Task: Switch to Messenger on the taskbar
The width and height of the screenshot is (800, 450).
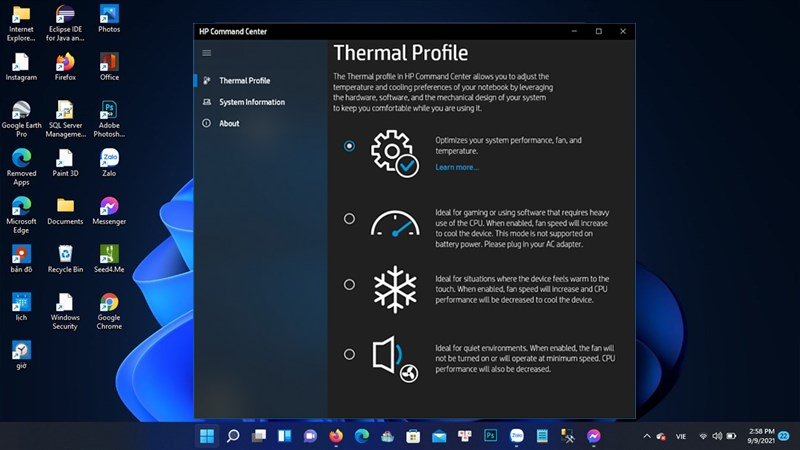Action: coord(593,436)
